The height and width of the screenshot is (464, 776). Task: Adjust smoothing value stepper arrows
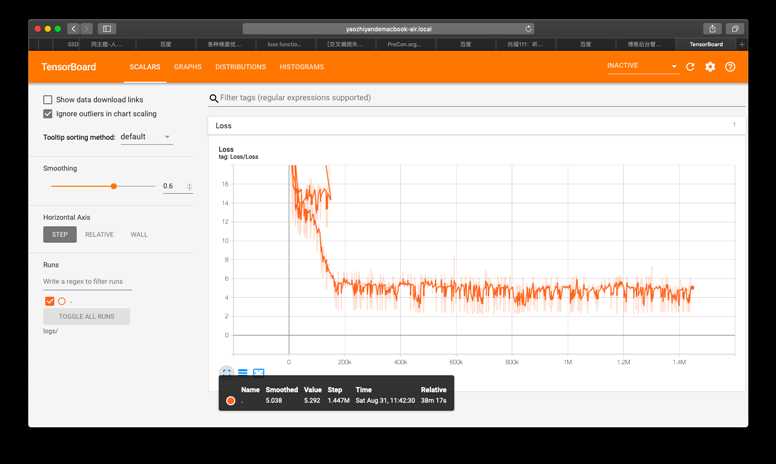(189, 186)
